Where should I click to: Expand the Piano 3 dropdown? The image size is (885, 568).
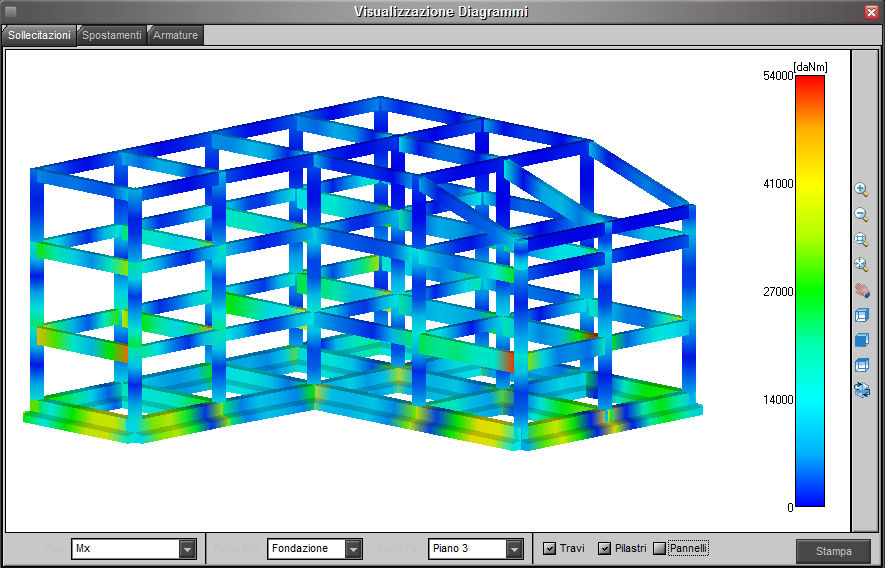click(514, 549)
